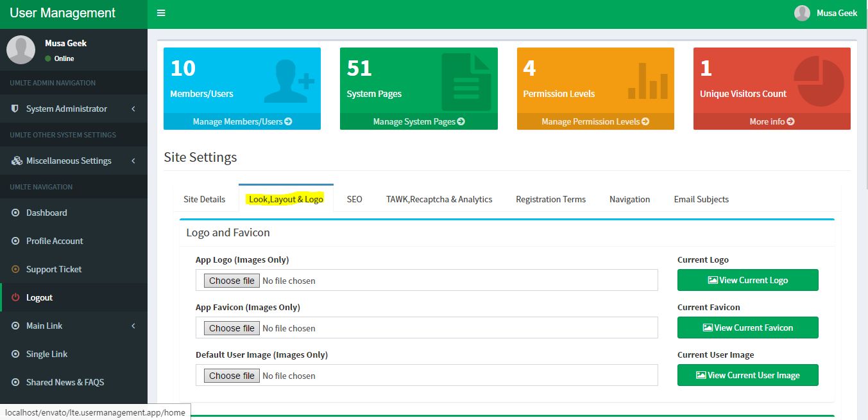Switch to the SEO tab

[354, 199]
